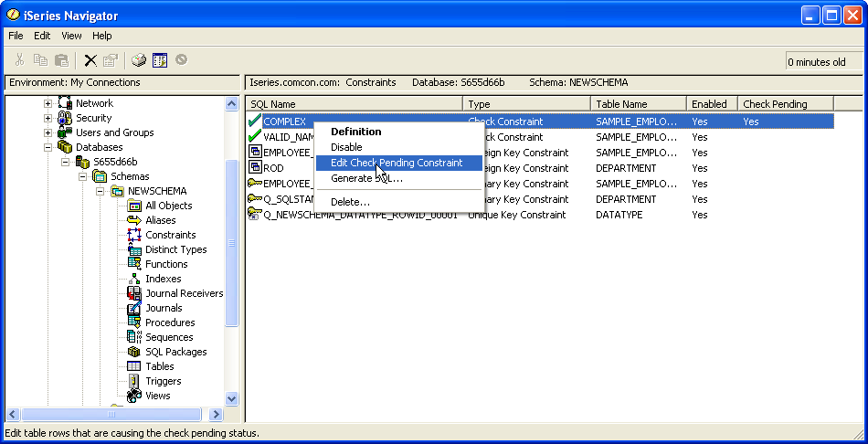Click the tree scroll down arrow
This screenshot has height=444, width=868.
point(231,398)
